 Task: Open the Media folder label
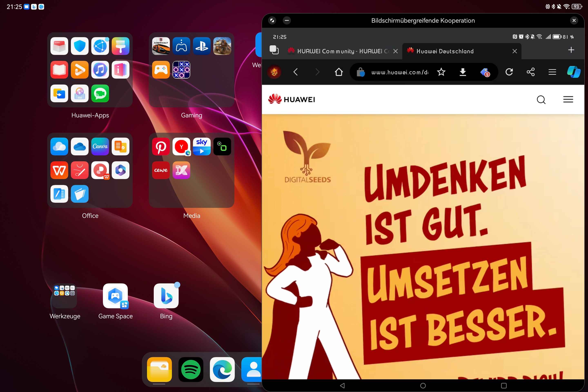(192, 216)
